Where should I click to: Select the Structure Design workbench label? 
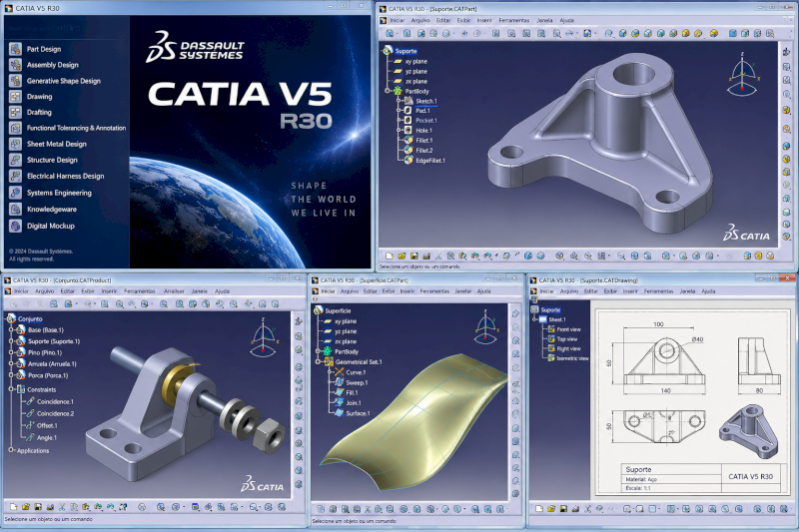pos(52,160)
